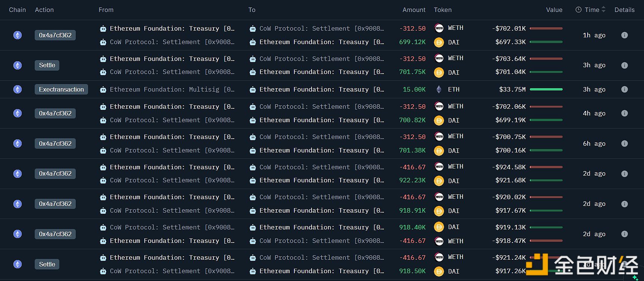Click the 0x4a7cf362 badge in the 1h ago row
Screen dimensions: 644x281
(55, 35)
